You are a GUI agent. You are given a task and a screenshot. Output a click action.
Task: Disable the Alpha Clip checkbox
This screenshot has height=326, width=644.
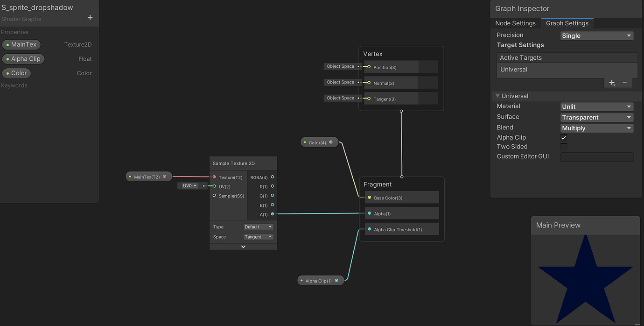tap(564, 138)
